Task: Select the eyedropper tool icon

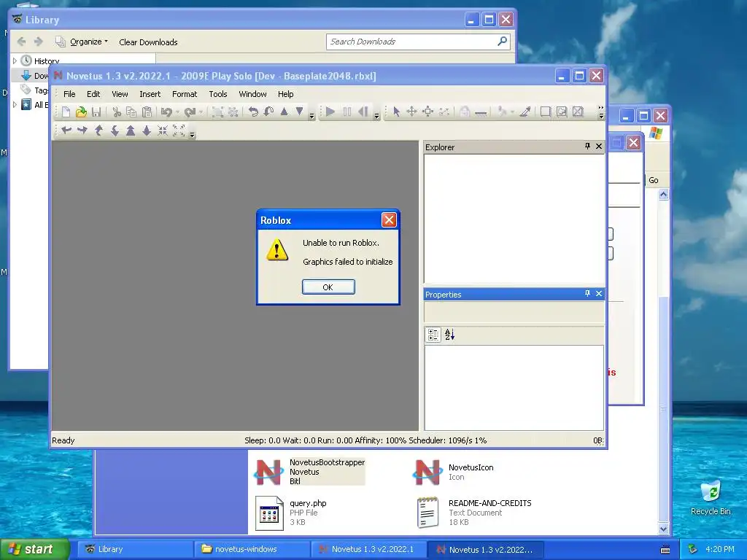Action: pyautogui.click(x=525, y=112)
